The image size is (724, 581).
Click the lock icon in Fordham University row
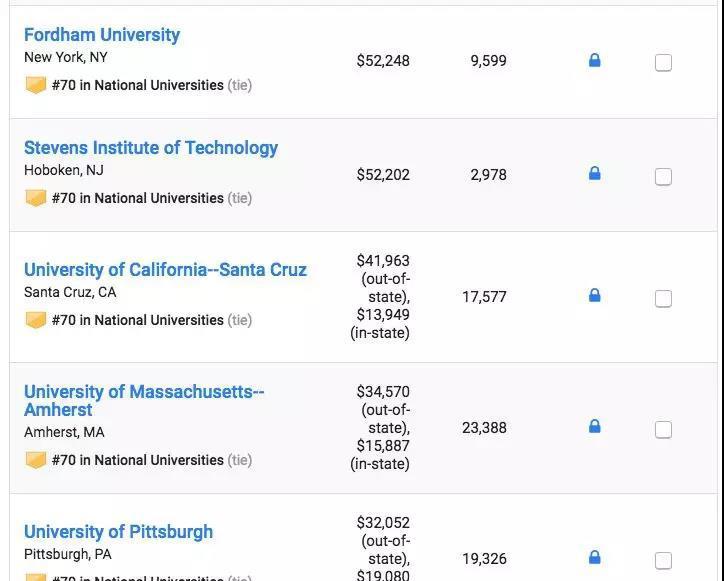[595, 61]
